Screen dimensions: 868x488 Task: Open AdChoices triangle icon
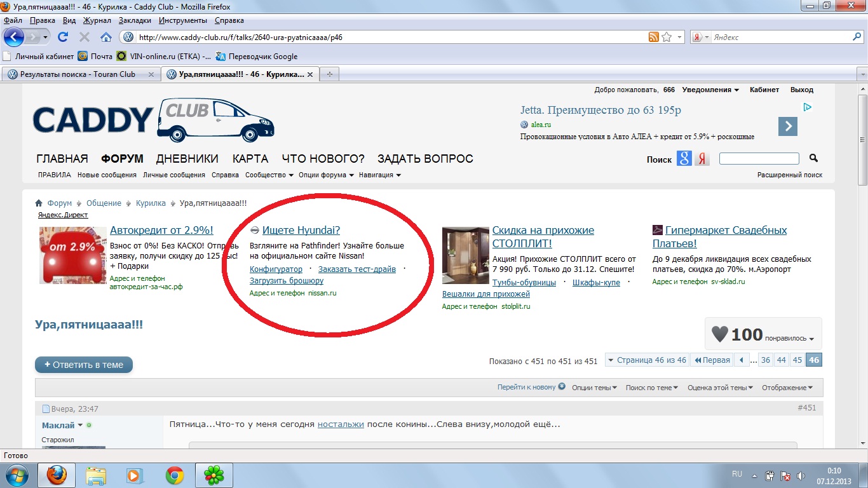point(808,107)
